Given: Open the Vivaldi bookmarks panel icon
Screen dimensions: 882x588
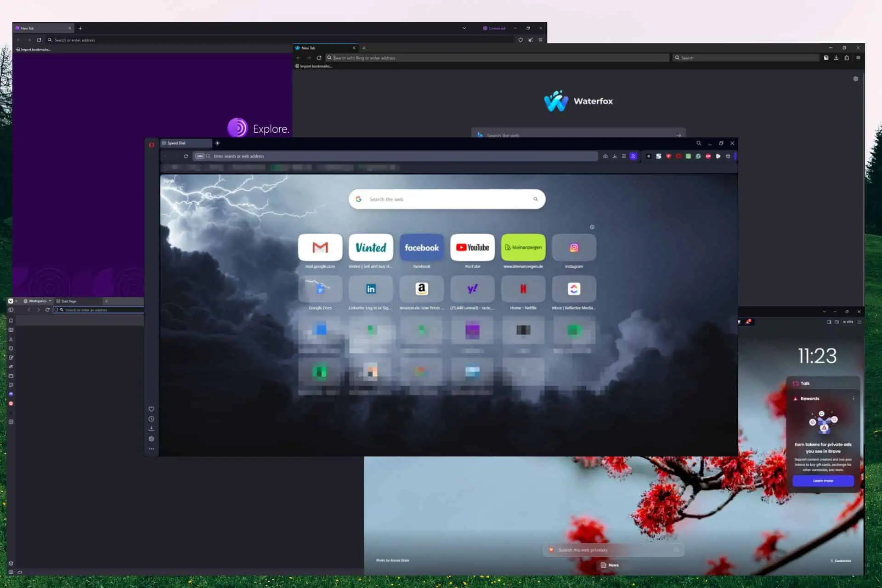Looking at the screenshot, I should point(11,321).
